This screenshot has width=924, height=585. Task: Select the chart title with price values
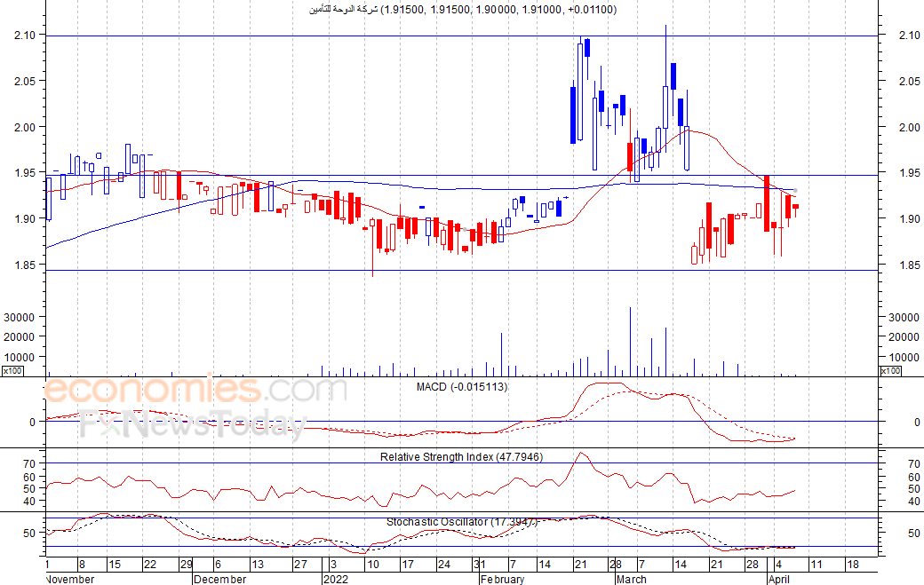463,10
